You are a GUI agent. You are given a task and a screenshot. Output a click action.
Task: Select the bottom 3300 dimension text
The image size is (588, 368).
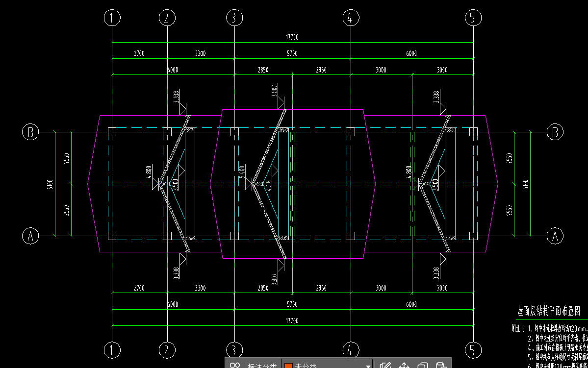click(x=200, y=288)
